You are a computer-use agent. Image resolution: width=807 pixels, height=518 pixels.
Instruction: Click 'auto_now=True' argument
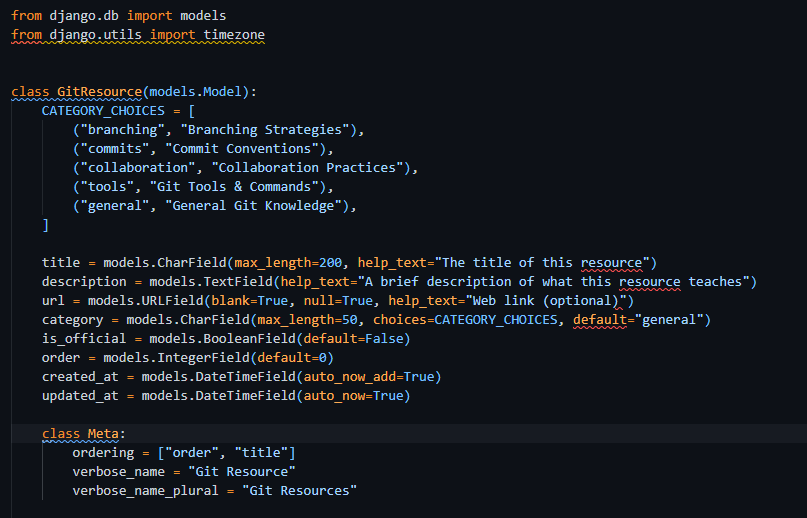353,396
